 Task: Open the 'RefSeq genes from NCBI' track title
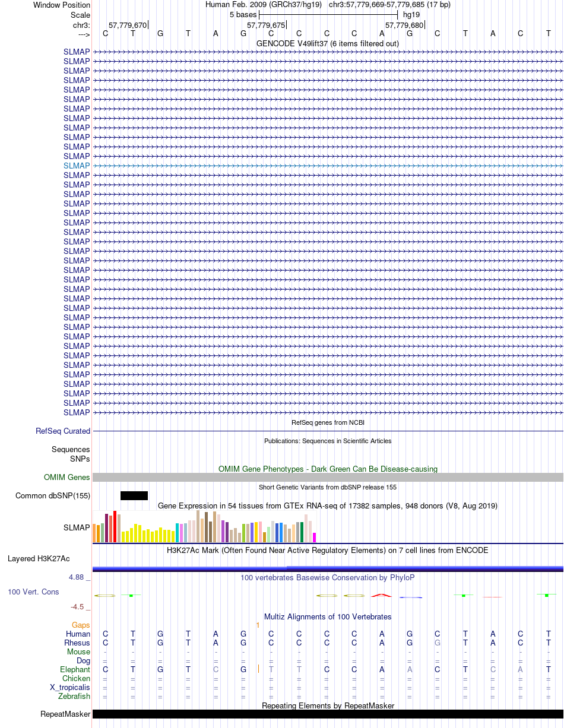point(328,422)
